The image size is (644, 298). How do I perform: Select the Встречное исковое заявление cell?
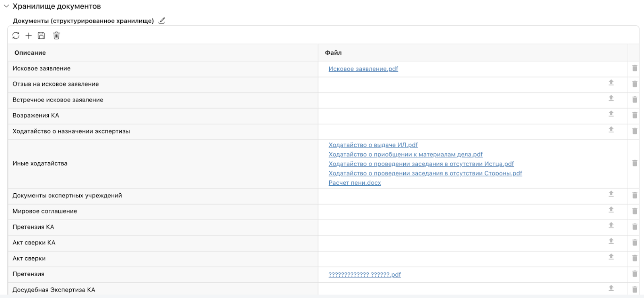tap(163, 100)
